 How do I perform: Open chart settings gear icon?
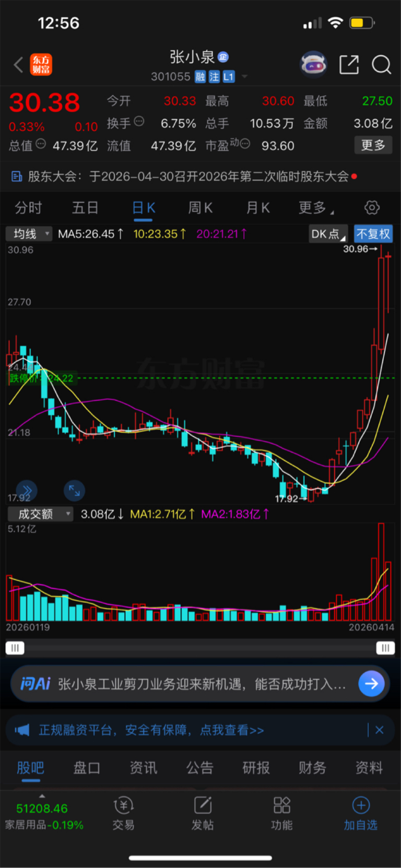(372, 208)
